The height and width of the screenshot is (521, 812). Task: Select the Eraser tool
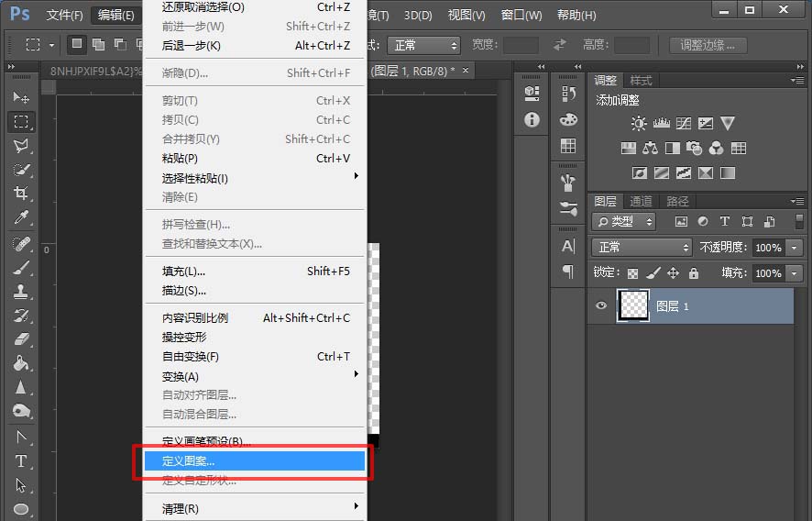tap(21, 339)
